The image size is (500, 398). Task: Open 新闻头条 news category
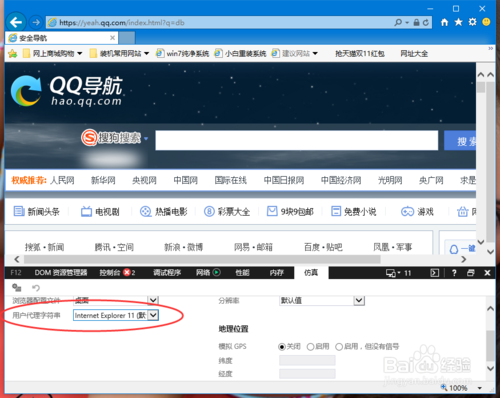point(37,211)
